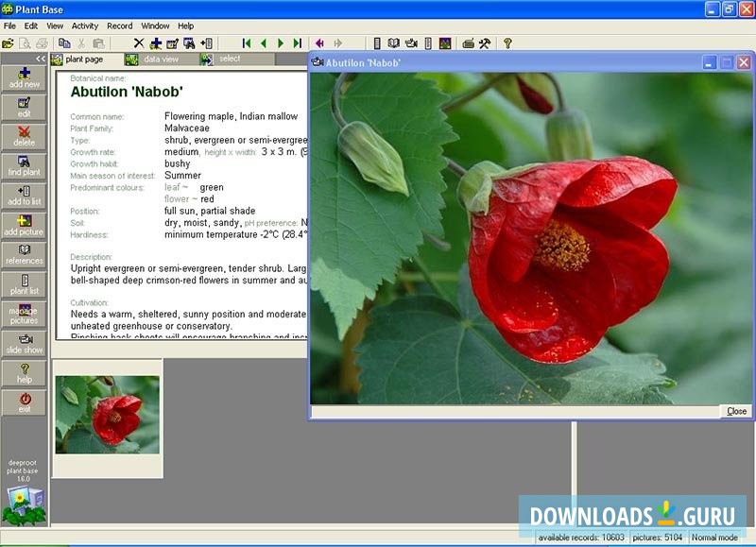The height and width of the screenshot is (547, 756).
Task: Click the toolbar help question mark icon
Action: pos(507,43)
